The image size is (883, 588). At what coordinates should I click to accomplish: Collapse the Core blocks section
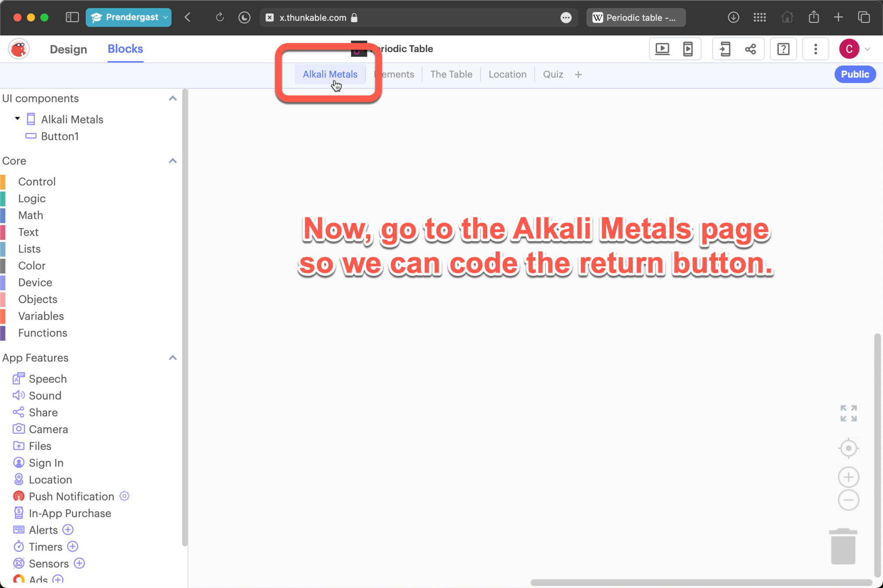pyautogui.click(x=173, y=161)
